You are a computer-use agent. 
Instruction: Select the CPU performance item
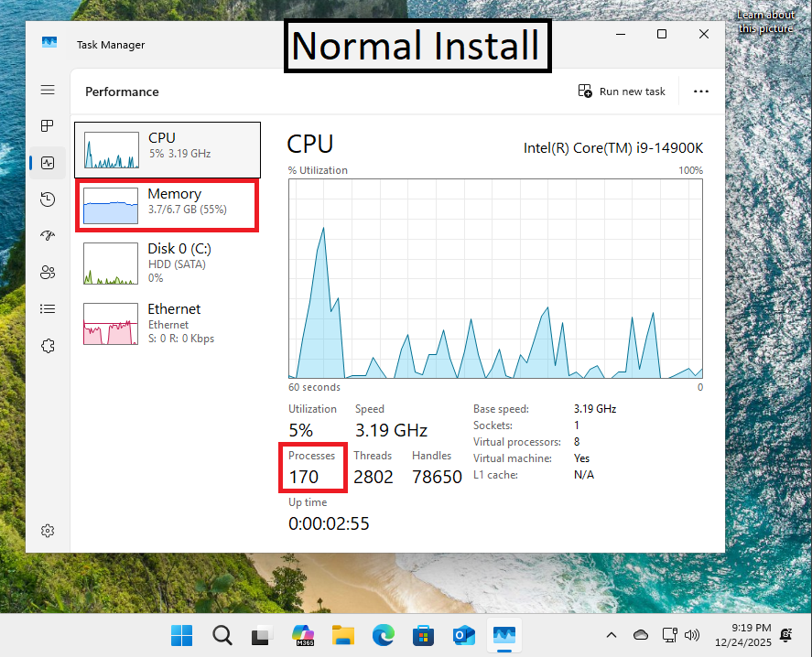pyautogui.click(x=168, y=149)
